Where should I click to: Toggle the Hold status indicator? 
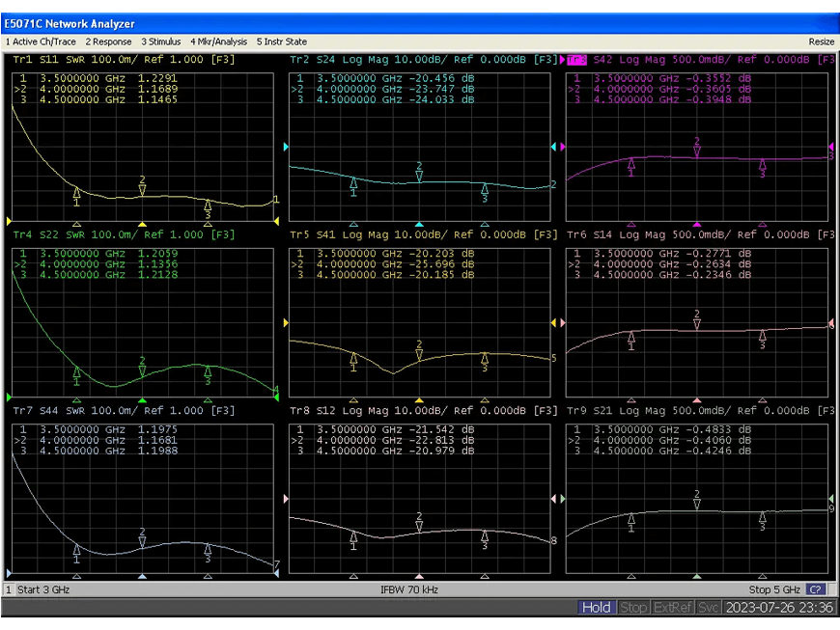(596, 607)
